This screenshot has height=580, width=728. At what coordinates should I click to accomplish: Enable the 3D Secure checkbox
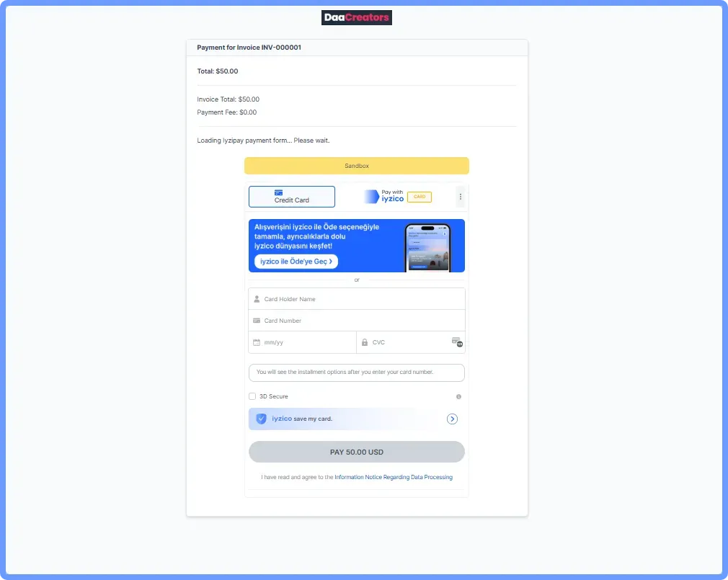point(252,396)
